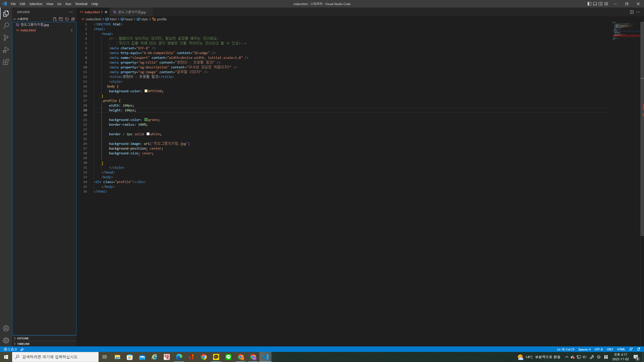Open the Windows Start menu
The height and width of the screenshot is (362, 644).
tap(6, 357)
